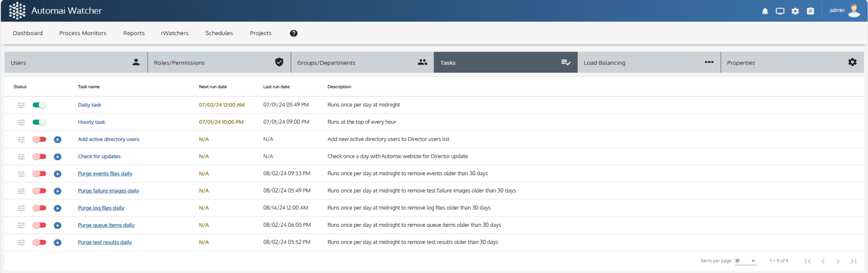Viewport: 868px width, 273px height.
Task: Run Purge failure images daily task now
Action: tap(57, 191)
